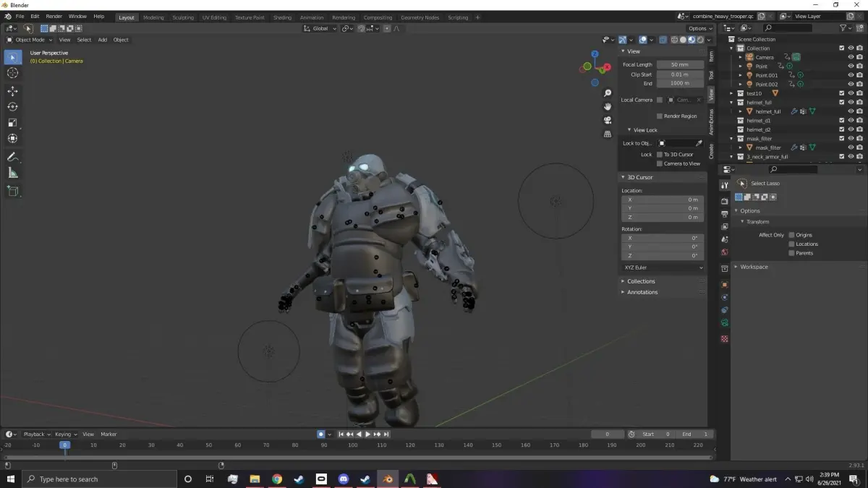This screenshot has width=868, height=488.
Task: Switch to Wireframe viewport shading
Action: (x=675, y=40)
